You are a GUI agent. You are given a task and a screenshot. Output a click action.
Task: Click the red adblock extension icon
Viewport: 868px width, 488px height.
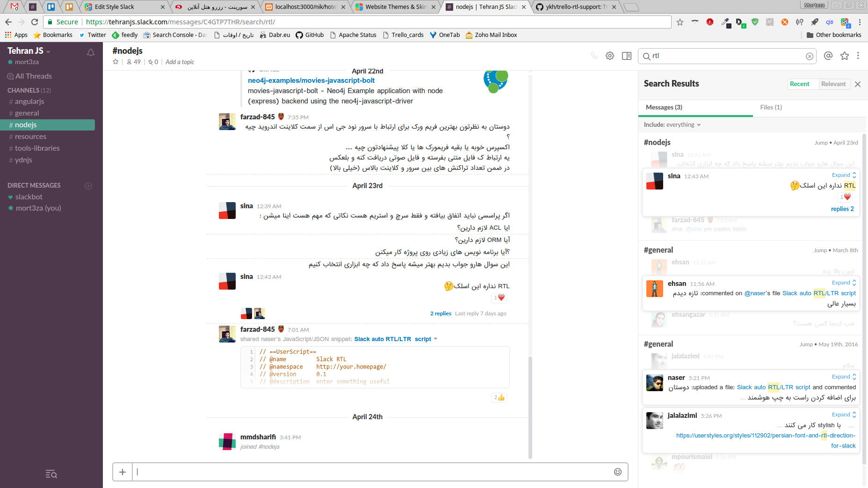tap(710, 22)
